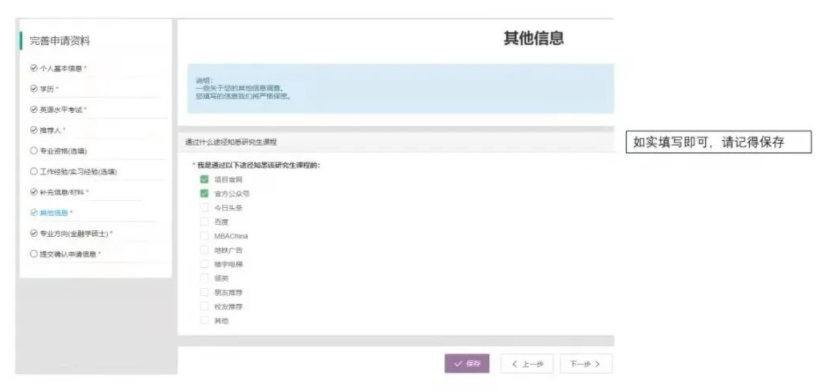Uncheck the 官方公众号 checkbox
This screenshot has width=821, height=392.
coord(204,193)
